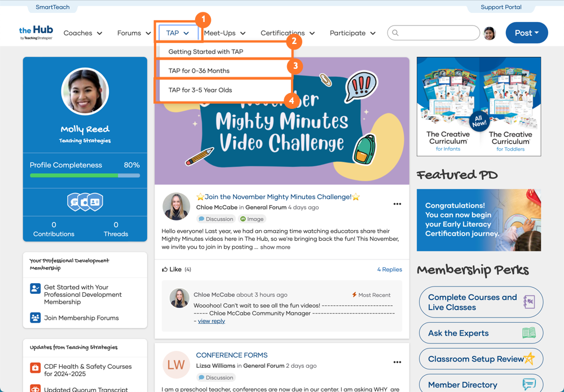
Task: Click the magnifying glass search icon
Action: [395, 33]
